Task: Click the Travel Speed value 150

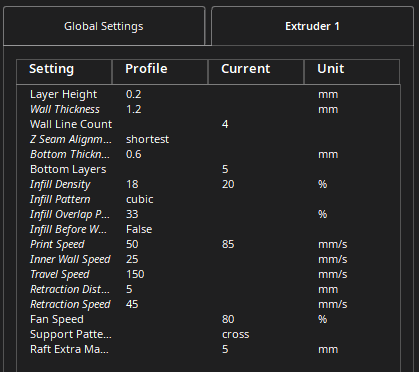Action: pos(135,274)
